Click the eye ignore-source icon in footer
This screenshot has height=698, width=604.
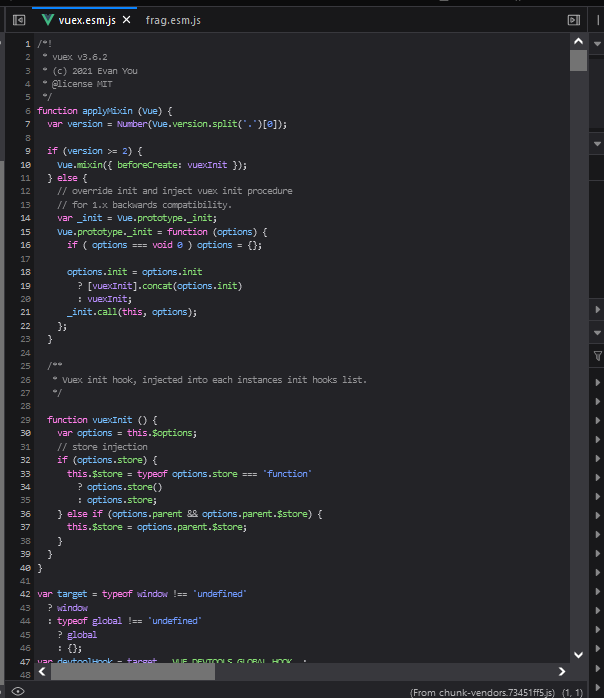pyautogui.click(x=18, y=691)
